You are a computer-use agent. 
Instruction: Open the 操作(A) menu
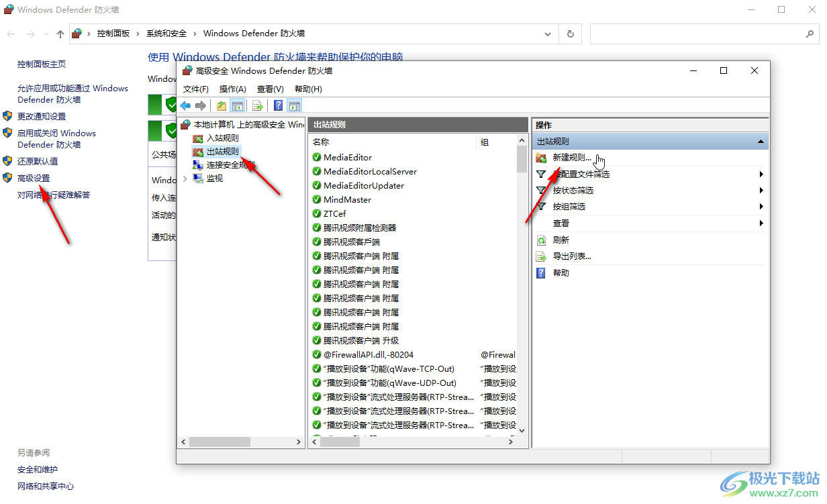(x=233, y=89)
